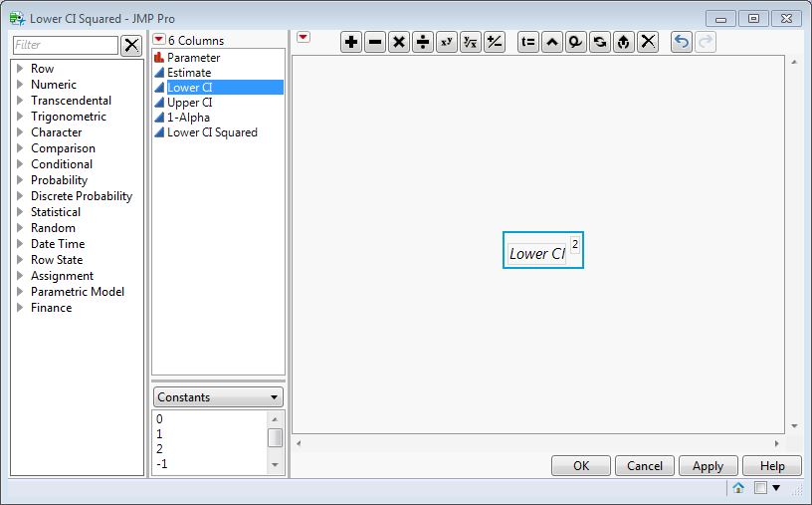Select the constant 0
This screenshot has width=812, height=505.
159,419
